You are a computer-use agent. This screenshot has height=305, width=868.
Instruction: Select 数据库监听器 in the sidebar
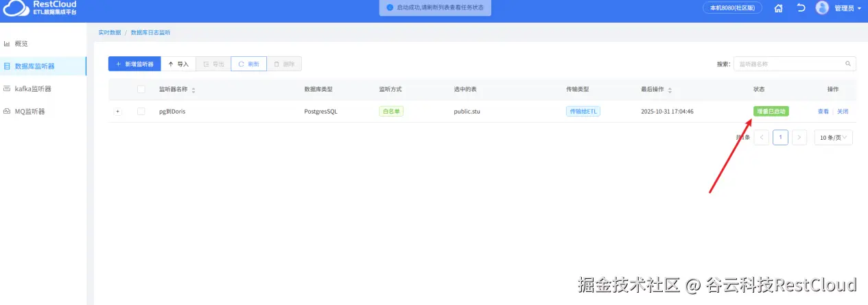pyautogui.click(x=43, y=66)
